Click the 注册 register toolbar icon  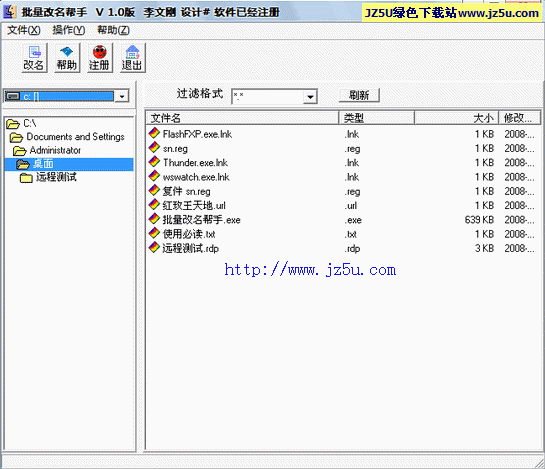pos(99,58)
